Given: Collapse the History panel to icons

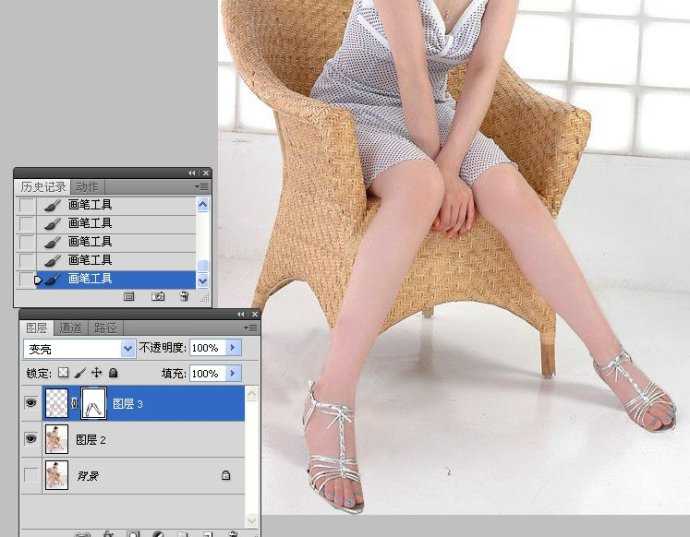Looking at the screenshot, I should [x=192, y=173].
